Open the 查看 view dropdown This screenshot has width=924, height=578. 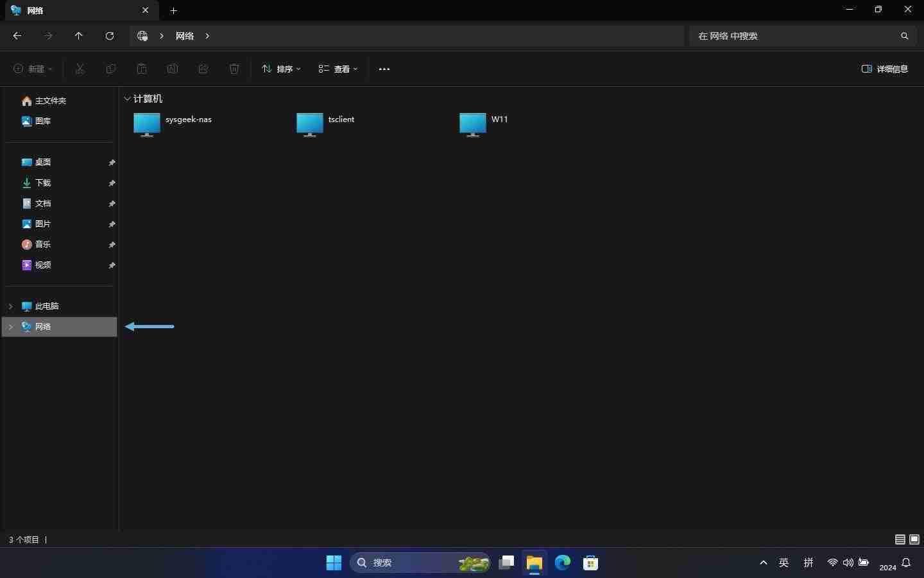(338, 69)
